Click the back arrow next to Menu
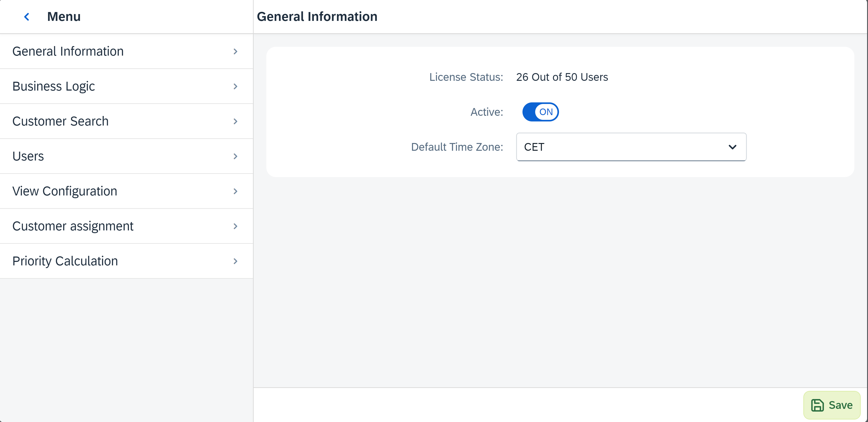 [27, 17]
